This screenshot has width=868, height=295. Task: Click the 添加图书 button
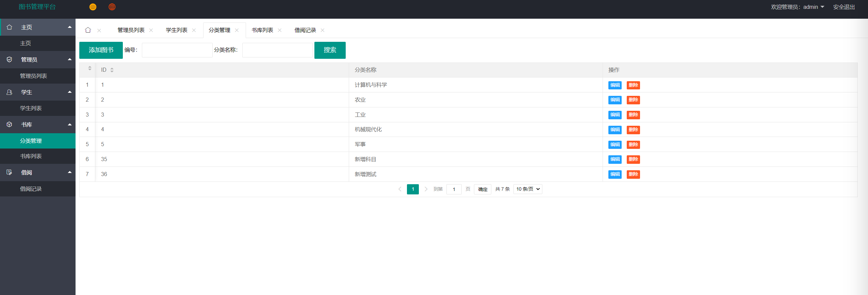101,50
